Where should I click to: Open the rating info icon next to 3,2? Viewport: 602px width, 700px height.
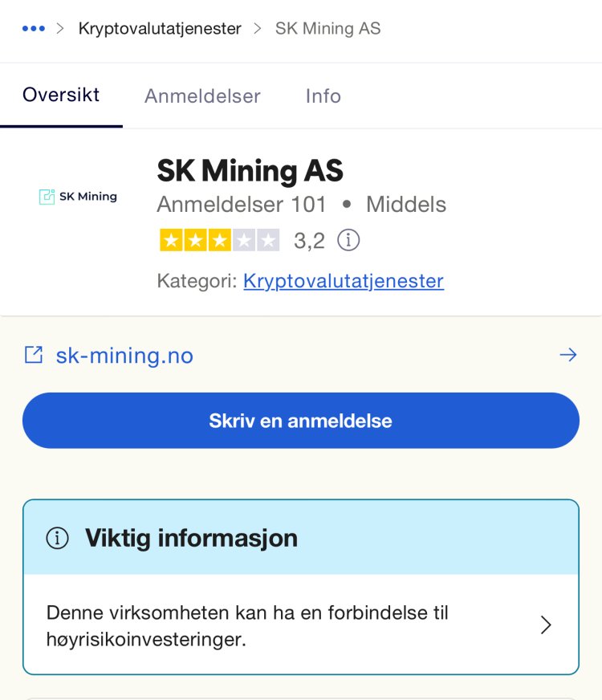point(348,240)
